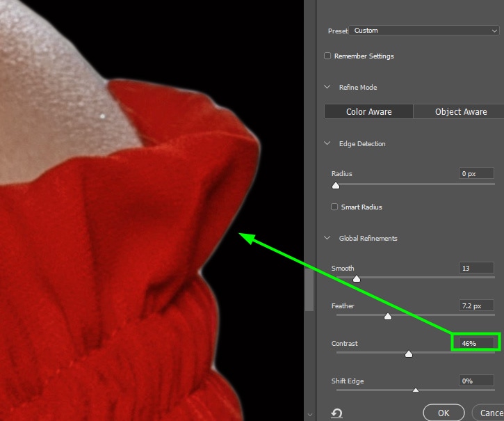Click the reset workspace arrow icon
Viewport: 504px width, 421px height.
pyautogui.click(x=336, y=413)
